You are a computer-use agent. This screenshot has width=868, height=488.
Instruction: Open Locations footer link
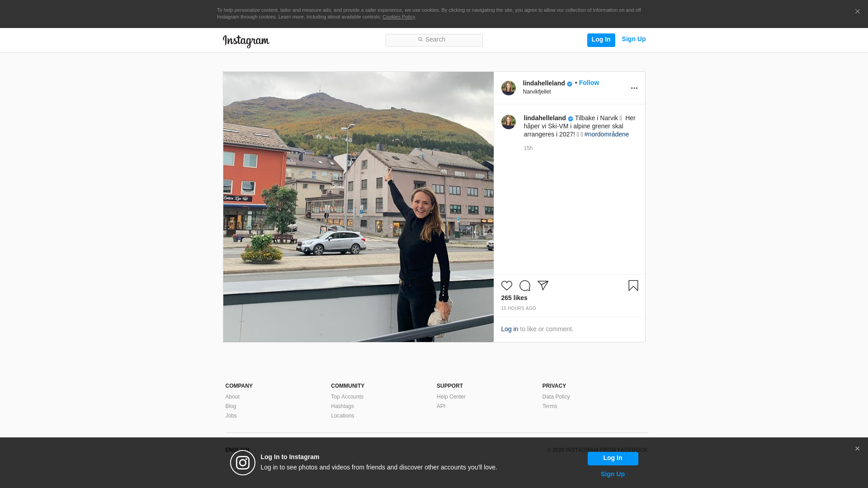click(342, 416)
